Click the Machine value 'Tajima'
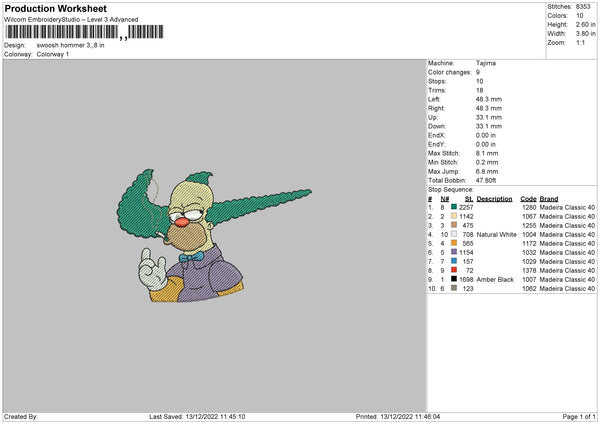 point(486,63)
